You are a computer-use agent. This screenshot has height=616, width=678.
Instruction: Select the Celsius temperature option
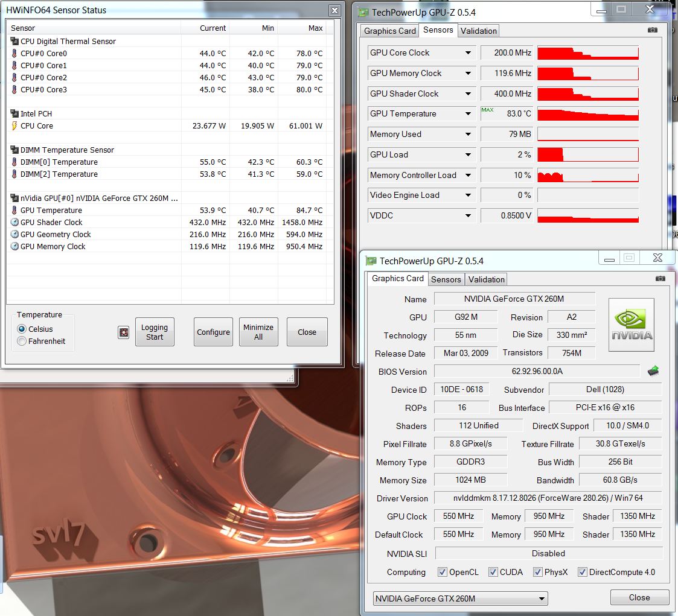coord(22,329)
